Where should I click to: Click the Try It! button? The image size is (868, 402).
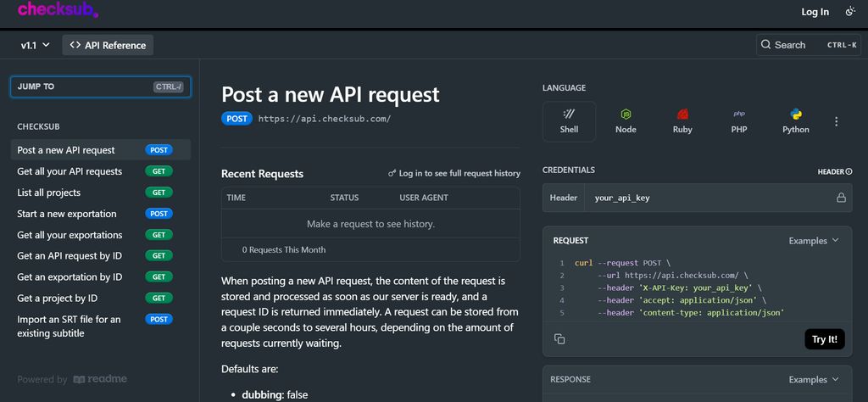tap(824, 339)
